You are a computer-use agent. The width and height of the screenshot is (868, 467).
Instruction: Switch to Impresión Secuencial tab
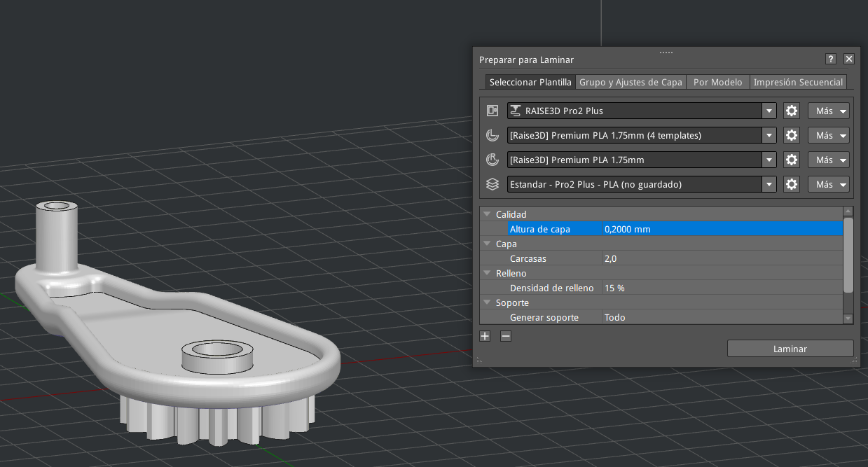point(798,82)
